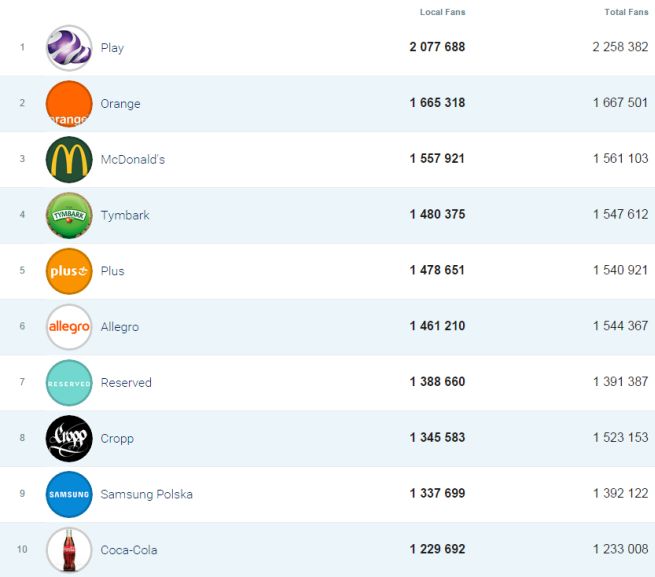655x577 pixels.
Task: Click the Samsung blue logo icon
Action: pyautogui.click(x=69, y=494)
